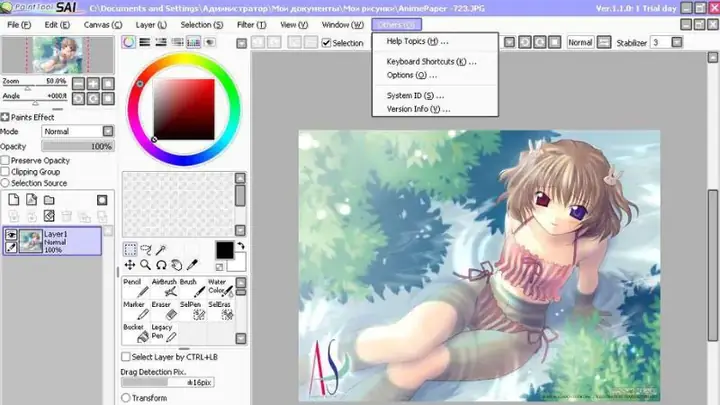Screen dimensions: 720x405
Task: Toggle the swatches panel icon
Action: pyautogui.click(x=193, y=42)
